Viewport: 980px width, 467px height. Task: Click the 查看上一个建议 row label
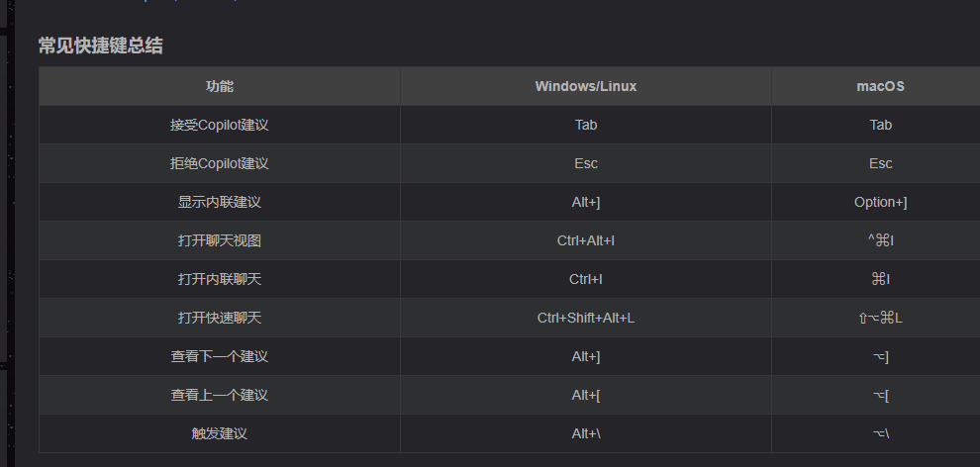(x=220, y=395)
